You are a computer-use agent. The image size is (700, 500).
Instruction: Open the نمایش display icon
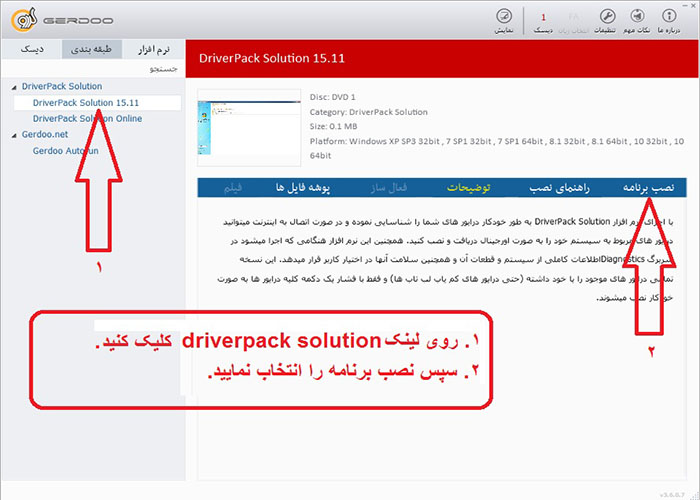504,21
